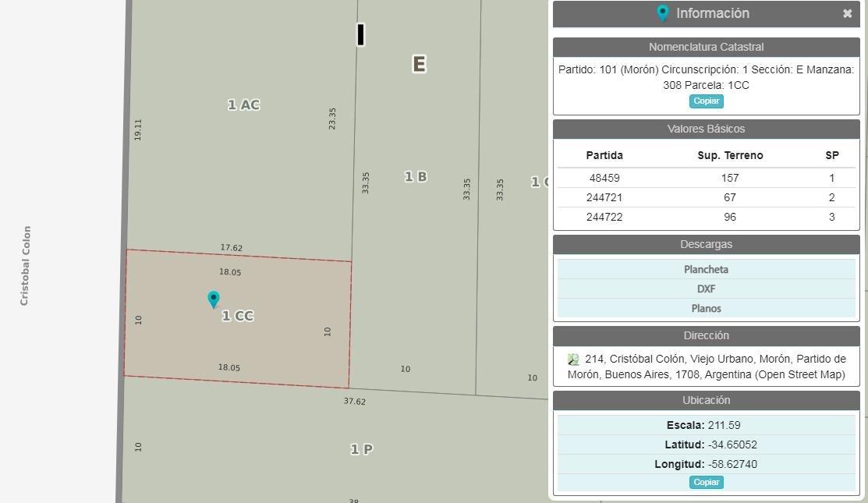The width and height of the screenshot is (868, 503).
Task: Click the pin icon in Información header
Action: pyautogui.click(x=663, y=13)
